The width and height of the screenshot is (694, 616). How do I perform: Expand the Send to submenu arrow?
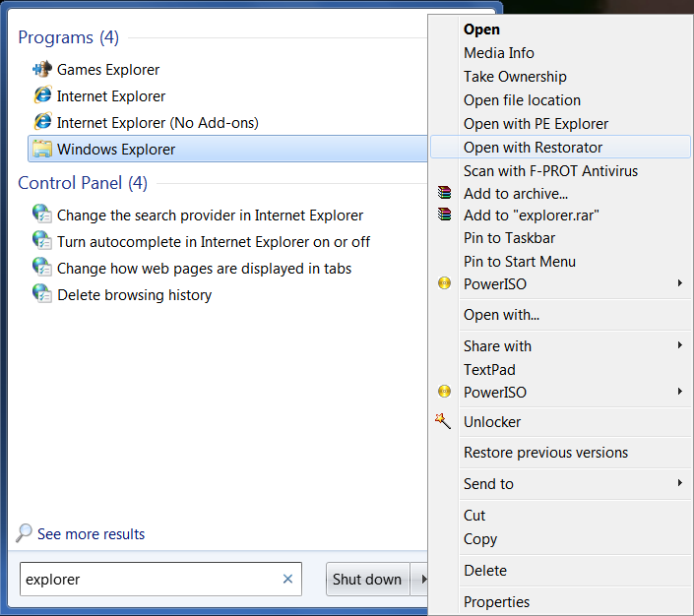680,483
